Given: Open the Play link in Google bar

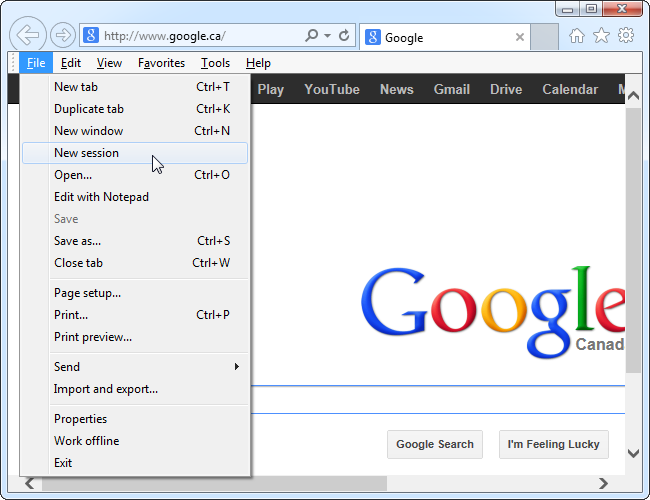Looking at the screenshot, I should [x=271, y=90].
